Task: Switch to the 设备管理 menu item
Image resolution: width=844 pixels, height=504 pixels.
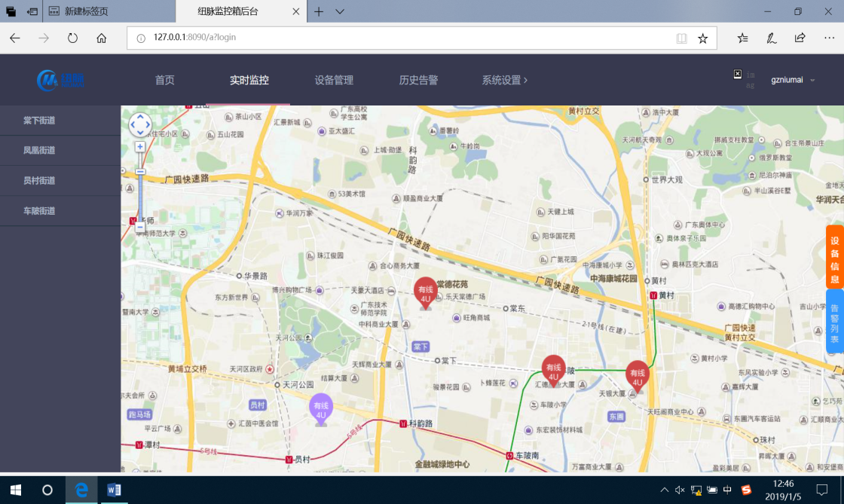Action: click(x=332, y=80)
